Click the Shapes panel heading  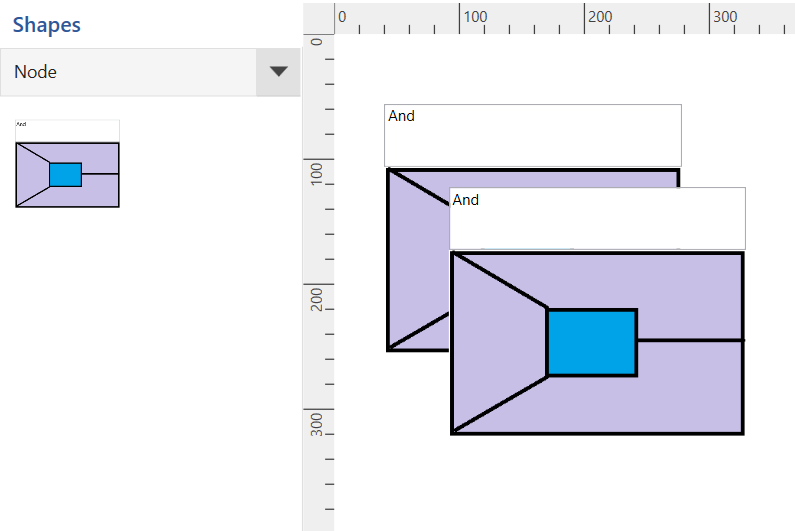[47, 24]
